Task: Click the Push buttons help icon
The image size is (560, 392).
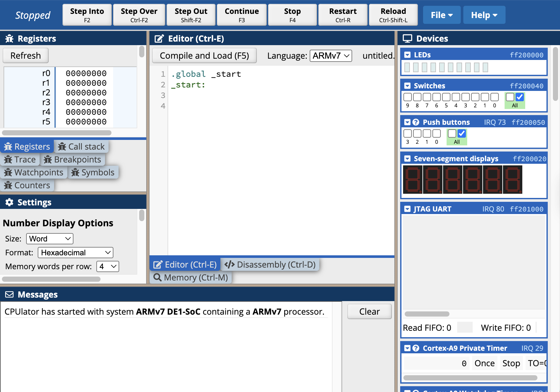Action: pyautogui.click(x=416, y=122)
